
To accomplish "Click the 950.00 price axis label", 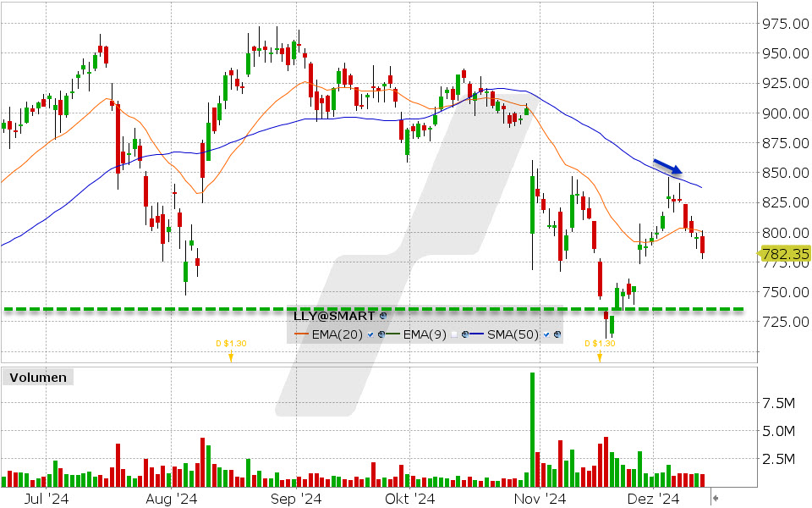I will pos(786,53).
